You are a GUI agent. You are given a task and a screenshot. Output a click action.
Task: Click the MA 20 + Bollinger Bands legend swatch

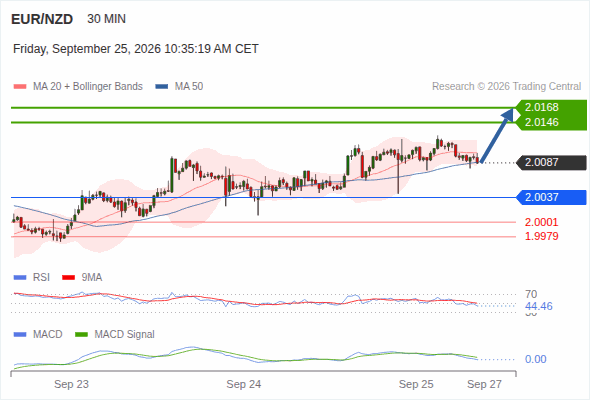(x=20, y=87)
